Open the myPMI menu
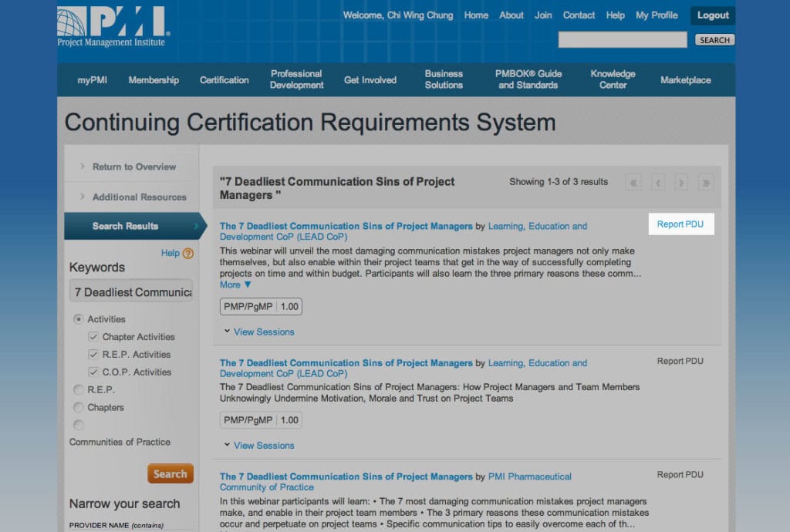790x532 pixels. (x=93, y=80)
